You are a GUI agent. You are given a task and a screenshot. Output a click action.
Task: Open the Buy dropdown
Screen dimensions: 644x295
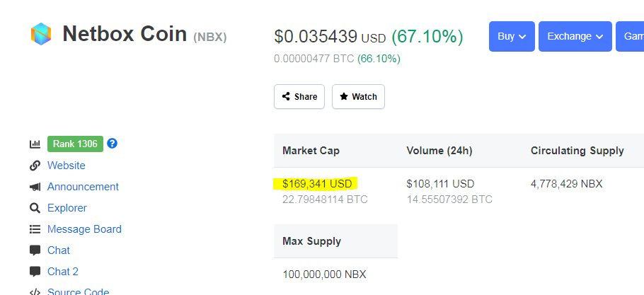[511, 36]
